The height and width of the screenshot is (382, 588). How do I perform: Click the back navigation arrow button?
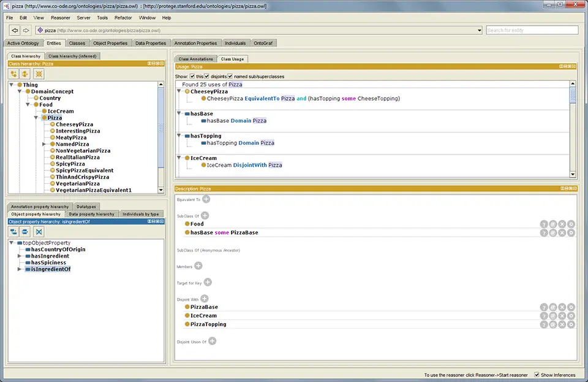coord(15,30)
